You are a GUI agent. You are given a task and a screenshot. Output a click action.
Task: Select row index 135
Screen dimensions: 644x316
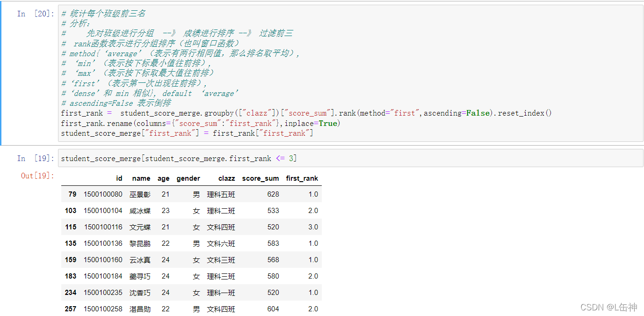pyautogui.click(x=71, y=243)
